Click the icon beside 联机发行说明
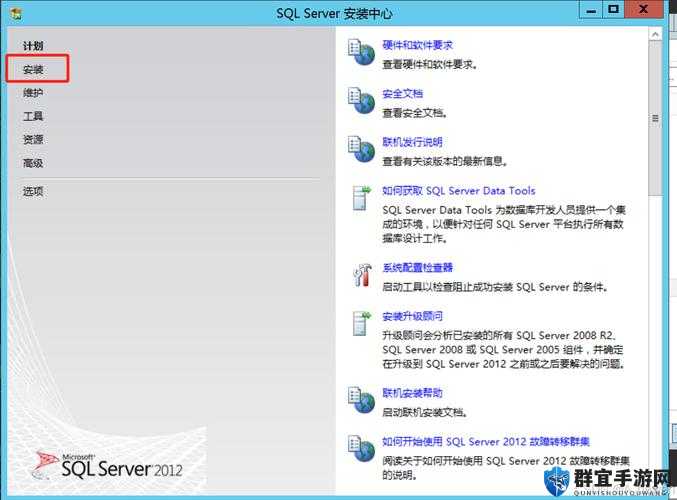The height and width of the screenshot is (500, 677). [x=361, y=149]
